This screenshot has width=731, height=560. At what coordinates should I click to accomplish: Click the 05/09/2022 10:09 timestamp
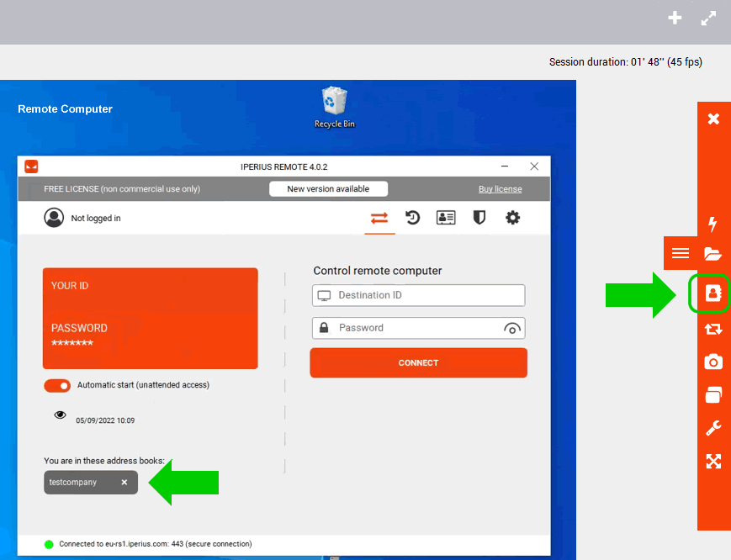click(x=105, y=420)
